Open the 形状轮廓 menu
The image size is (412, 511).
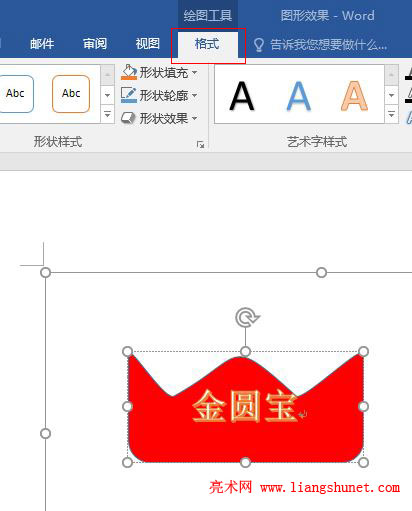159,95
